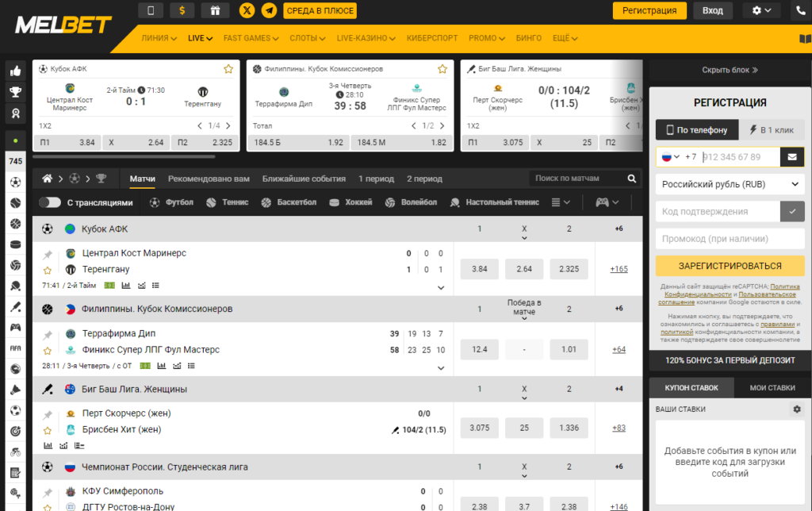Open the MELBET logo home

(x=63, y=25)
